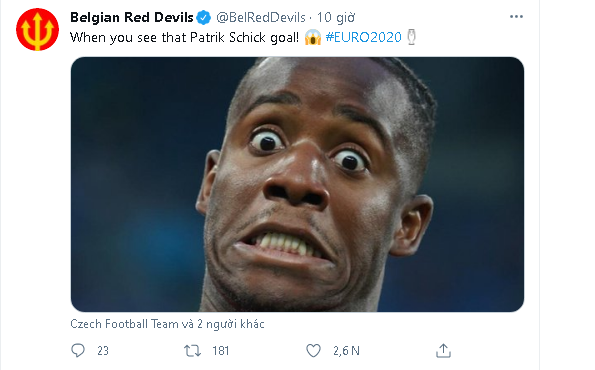Visit the @BelRedDevils handle
The height and width of the screenshot is (370, 595).
pos(261,17)
